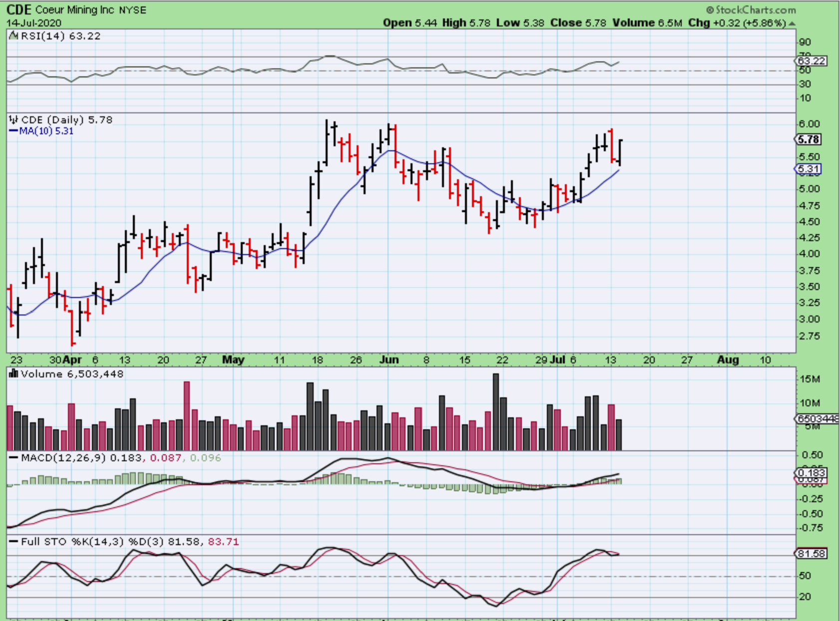Click the green 0.096 MACD histogram value

click(205, 458)
